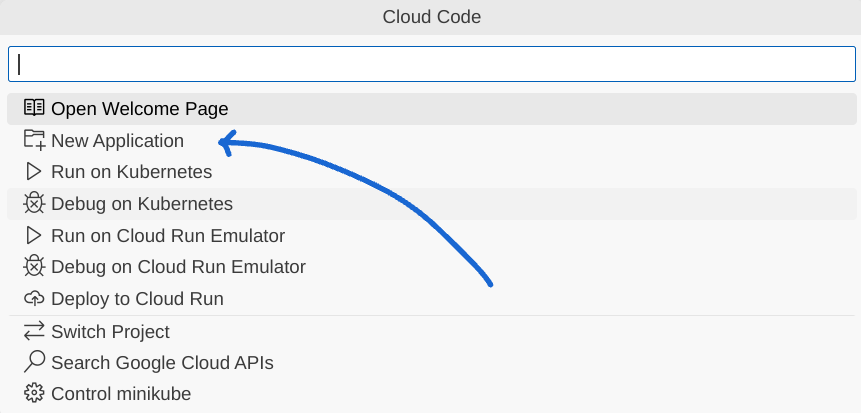Choose the New Application entry

click(117, 141)
